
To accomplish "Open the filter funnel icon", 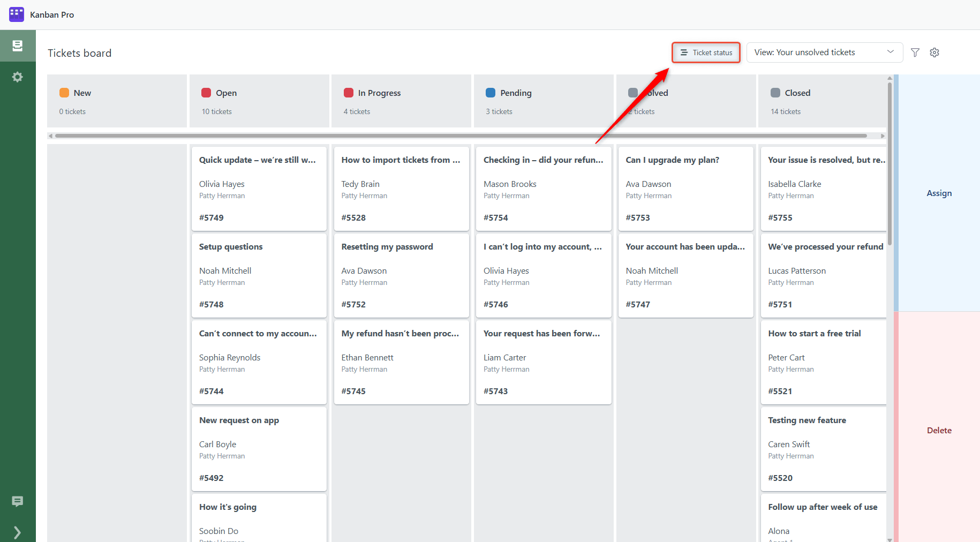I will pyautogui.click(x=915, y=52).
